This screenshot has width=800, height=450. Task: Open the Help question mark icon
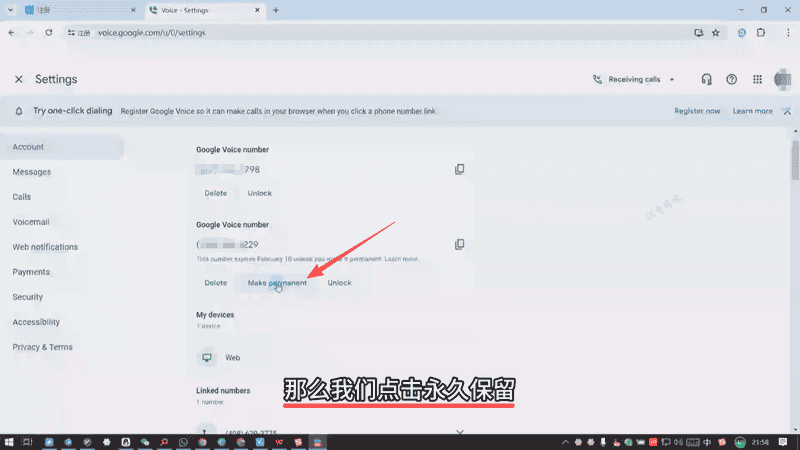coord(732,79)
